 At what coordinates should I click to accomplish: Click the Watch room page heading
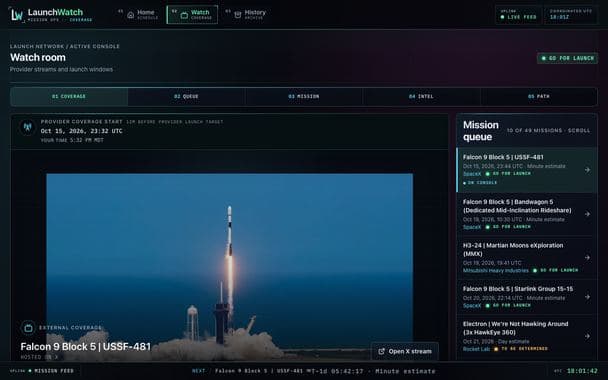pos(38,58)
